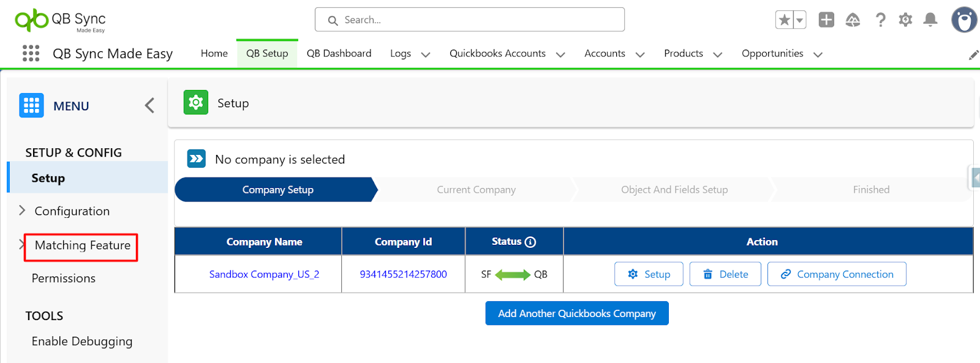Expand the Logs tab dropdown
Image resolution: width=980 pixels, height=363 pixels.
point(426,54)
